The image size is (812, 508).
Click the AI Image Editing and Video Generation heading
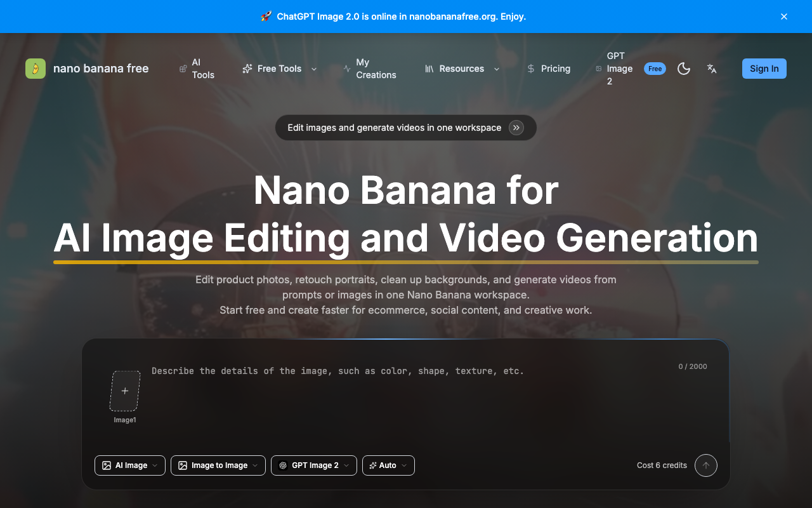pos(406,238)
